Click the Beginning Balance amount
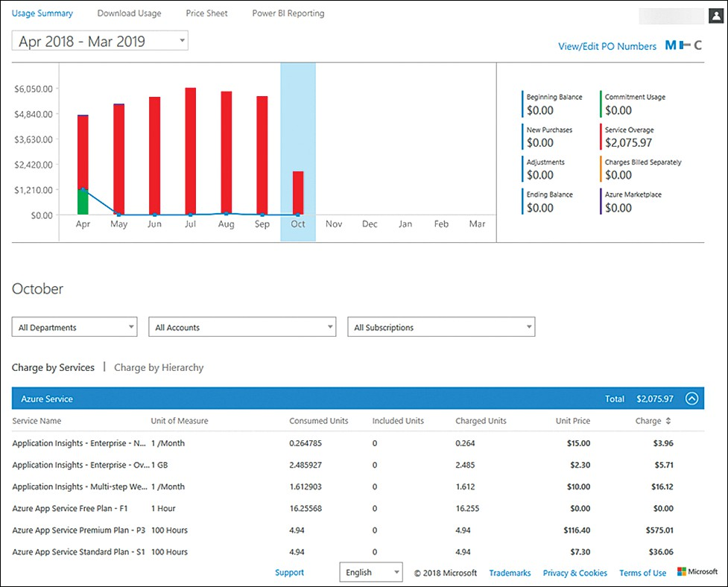The height and width of the screenshot is (587, 728). tap(540, 110)
